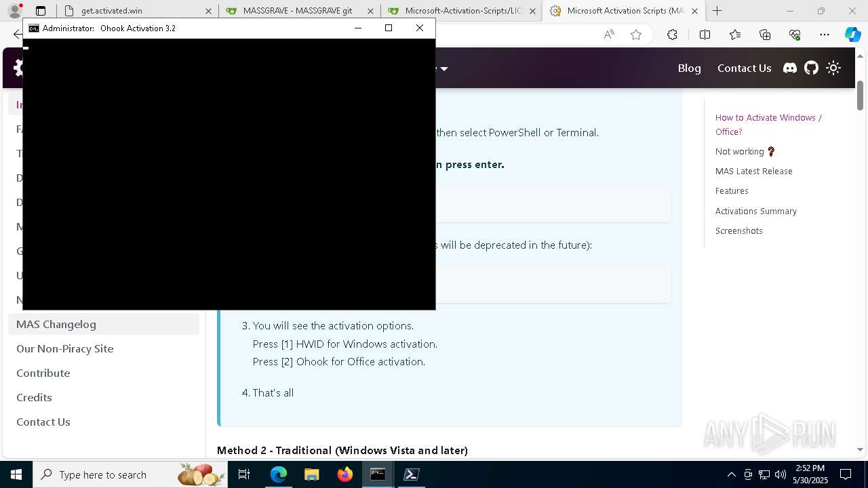Image resolution: width=868 pixels, height=488 pixels.
Task: Close the Ohook Activation 3.2 window
Action: [x=420, y=28]
